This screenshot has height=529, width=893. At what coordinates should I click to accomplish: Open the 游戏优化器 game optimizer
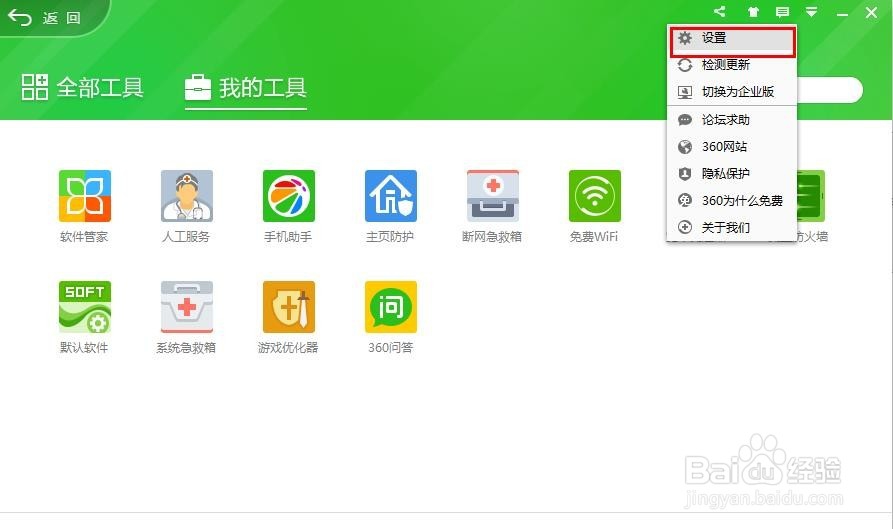click(x=288, y=307)
